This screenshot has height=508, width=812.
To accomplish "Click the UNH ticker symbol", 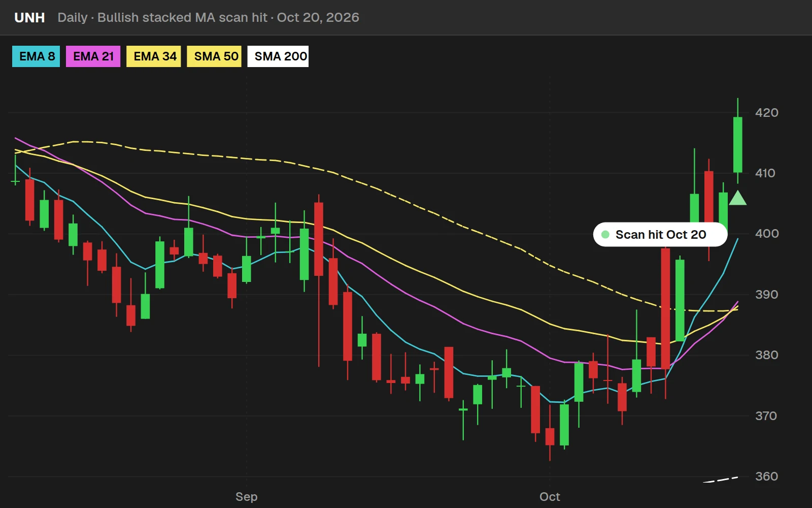I will pos(29,18).
